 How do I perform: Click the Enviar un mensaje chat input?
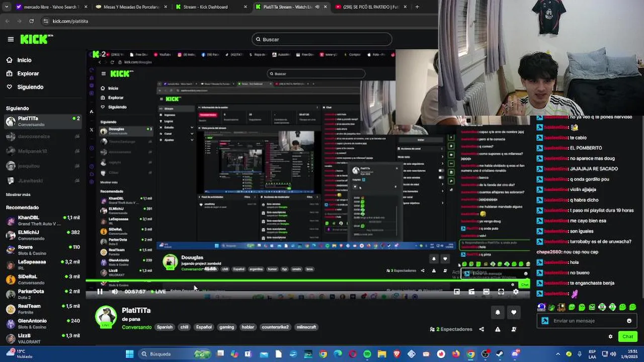click(x=586, y=321)
